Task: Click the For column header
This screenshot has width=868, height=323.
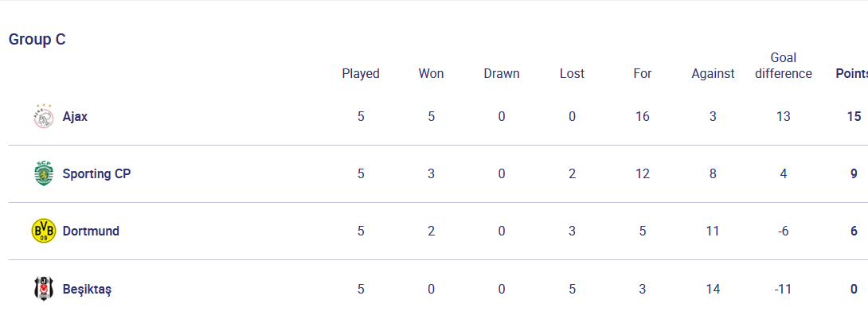Action: (643, 73)
